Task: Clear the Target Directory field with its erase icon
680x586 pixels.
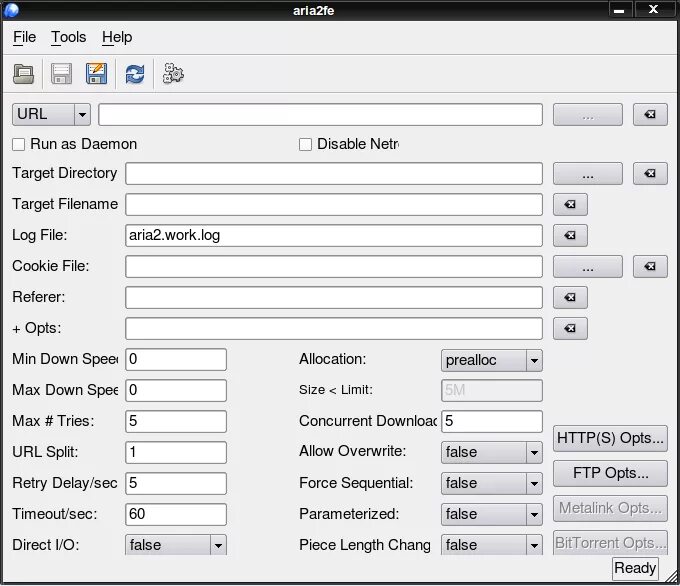Action: pos(650,174)
